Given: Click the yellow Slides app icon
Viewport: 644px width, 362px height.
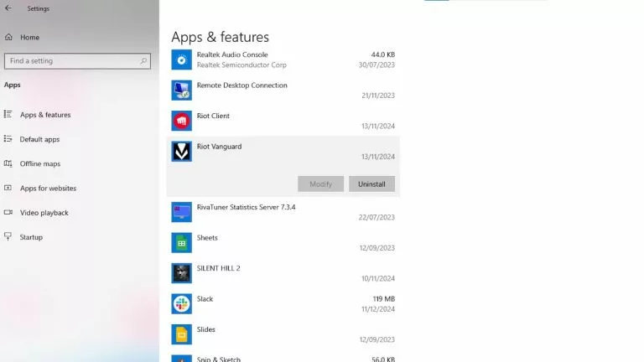Looking at the screenshot, I should click(181, 334).
